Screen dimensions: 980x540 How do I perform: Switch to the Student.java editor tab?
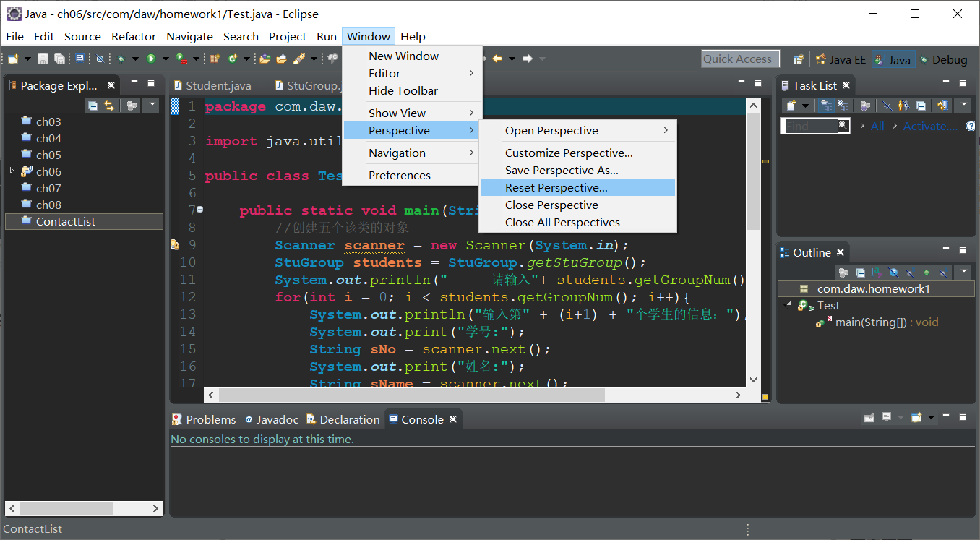pos(212,85)
